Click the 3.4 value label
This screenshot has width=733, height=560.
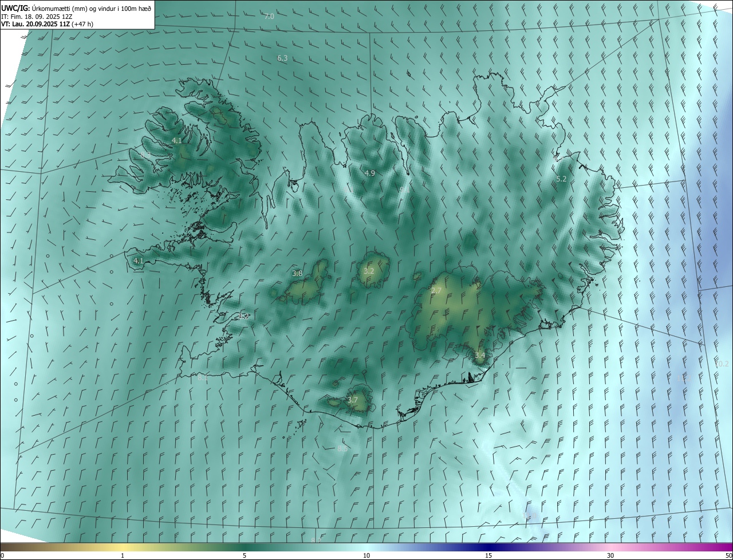pyautogui.click(x=480, y=356)
